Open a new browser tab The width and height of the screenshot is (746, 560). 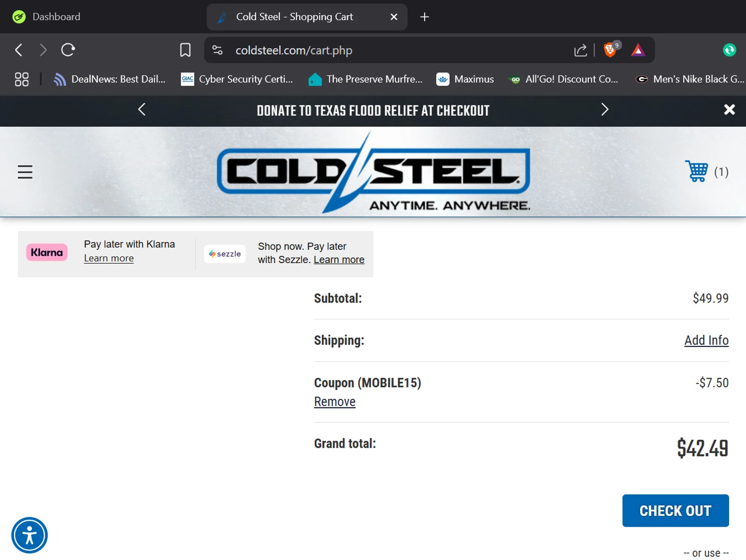[424, 17]
